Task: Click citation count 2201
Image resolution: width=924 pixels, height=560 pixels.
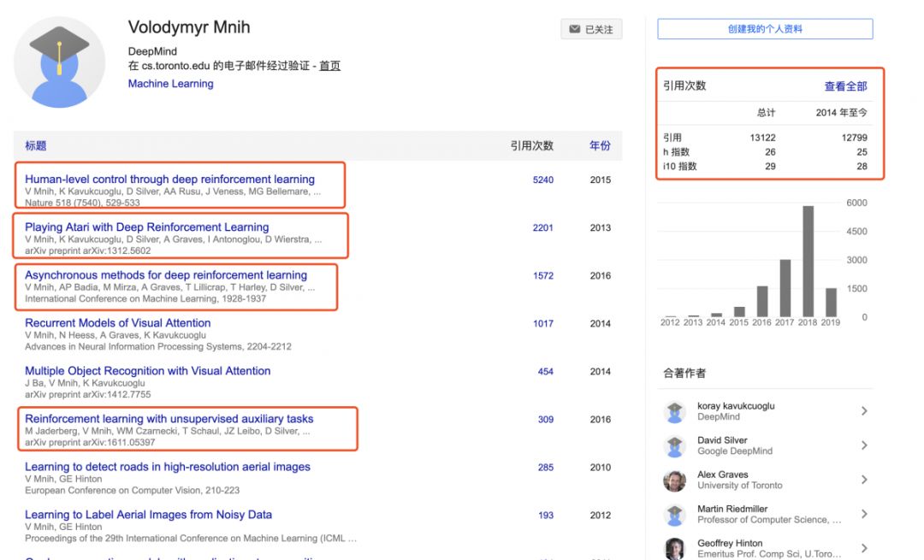Action: coord(543,228)
